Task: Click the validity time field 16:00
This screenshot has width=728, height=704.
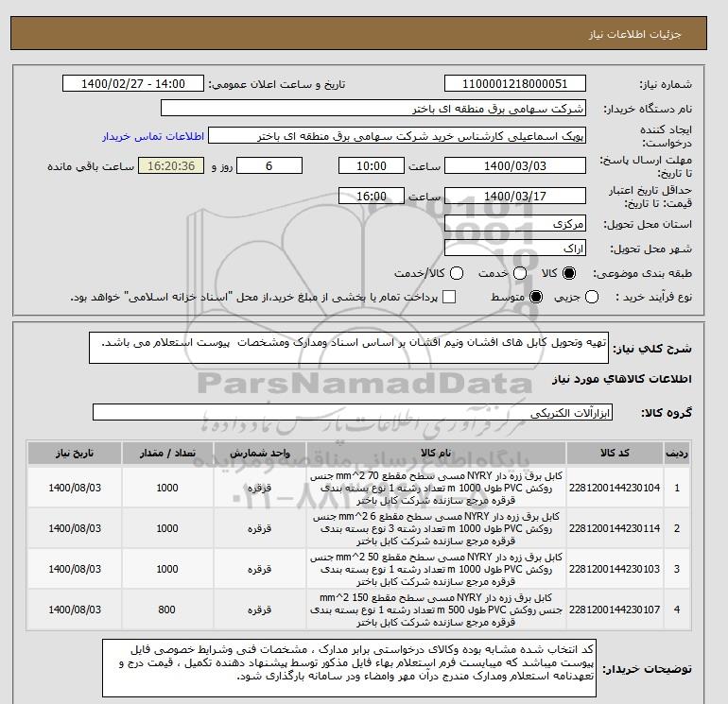Action: (x=372, y=196)
